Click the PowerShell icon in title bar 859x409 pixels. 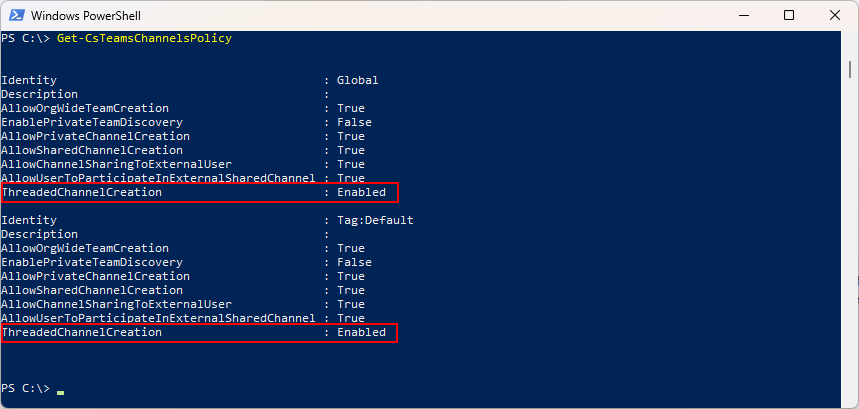coord(15,15)
